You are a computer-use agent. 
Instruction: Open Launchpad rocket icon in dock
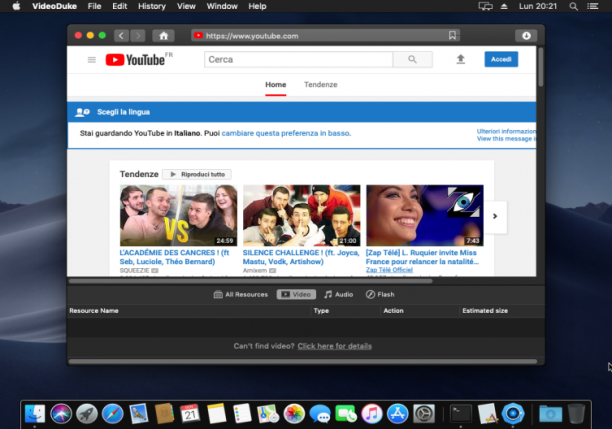(87, 413)
